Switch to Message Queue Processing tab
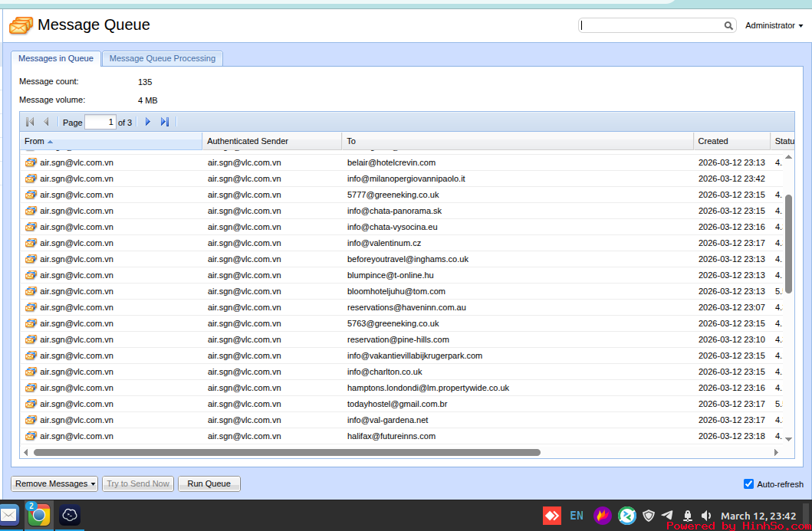Image resolution: width=812 pixels, height=531 pixels. (163, 58)
